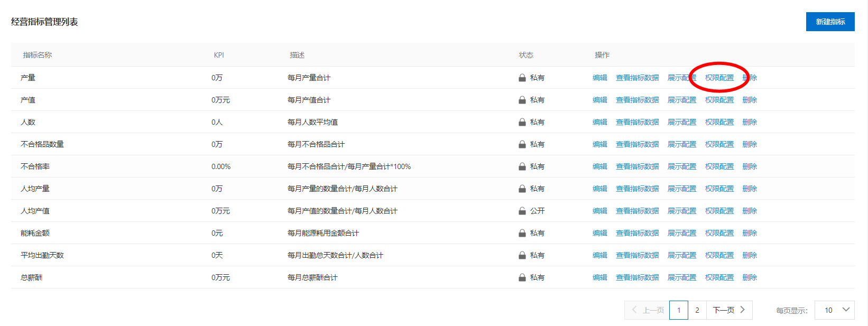Click the lock icon in 不合格率 row
This screenshot has width=868, height=326.
(522, 166)
